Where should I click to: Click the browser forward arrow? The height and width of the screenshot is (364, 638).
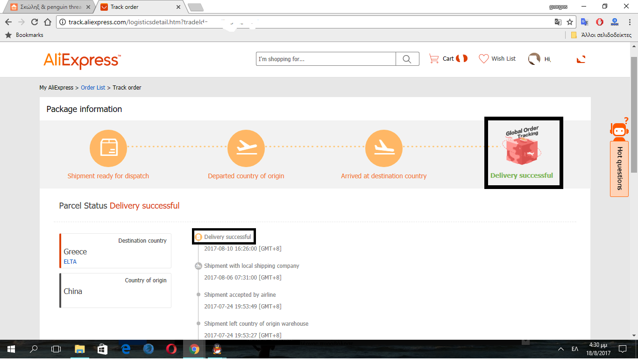(x=21, y=22)
